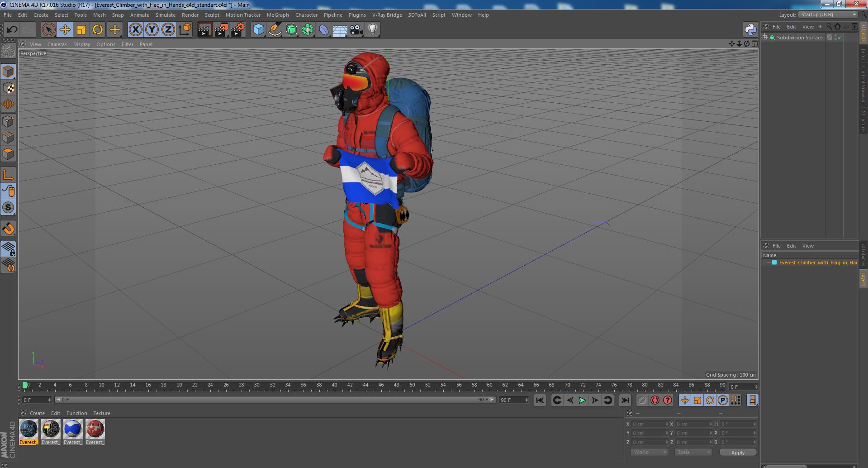Toggle X axis lock

coord(135,30)
